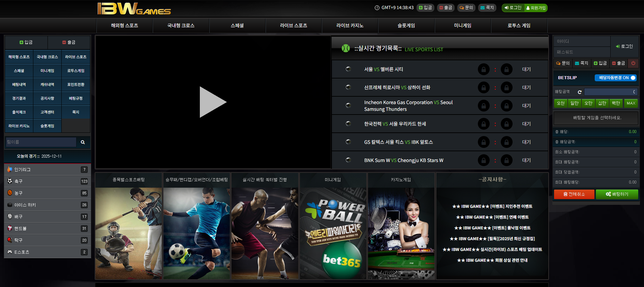The height and width of the screenshot is (287, 644).
Task: Click the soccer ball icon for 축구
Action: click(x=10, y=181)
